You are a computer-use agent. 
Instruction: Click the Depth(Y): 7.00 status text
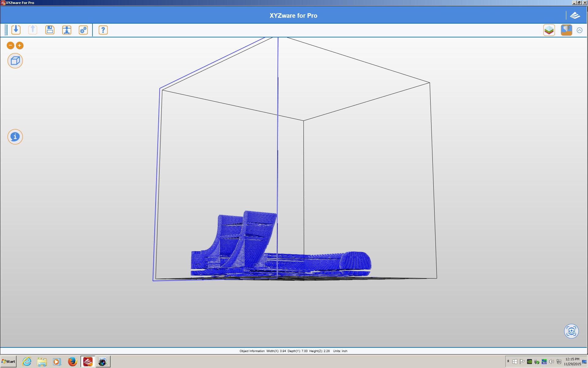[x=297, y=351]
